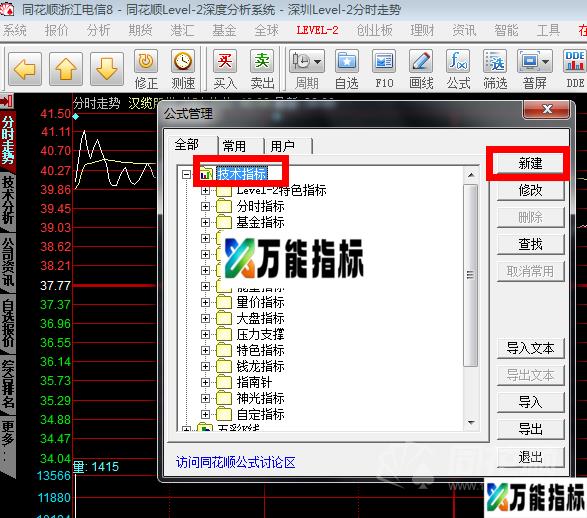Open the 普屏 screen layout dropdown

[535, 70]
